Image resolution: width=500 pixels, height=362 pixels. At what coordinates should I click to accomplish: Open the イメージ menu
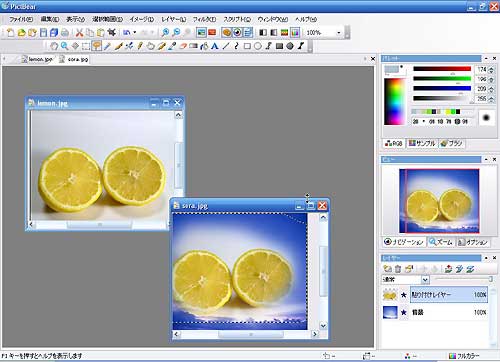tap(142, 19)
